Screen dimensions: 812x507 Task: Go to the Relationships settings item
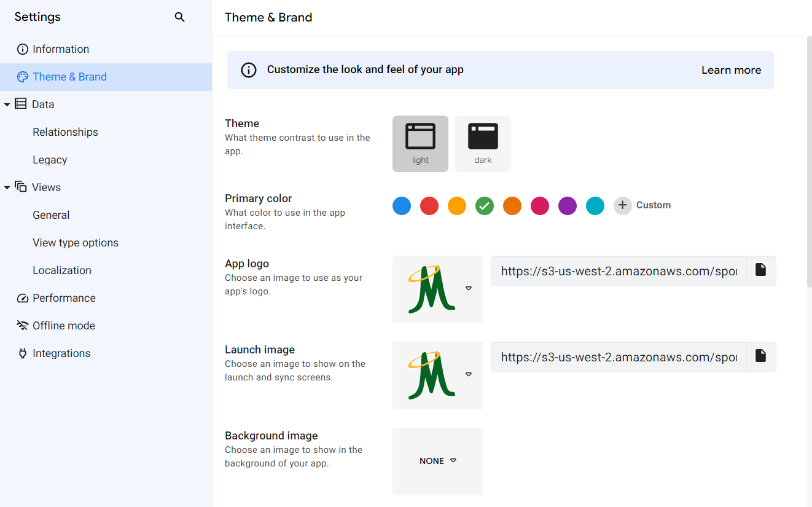(65, 132)
